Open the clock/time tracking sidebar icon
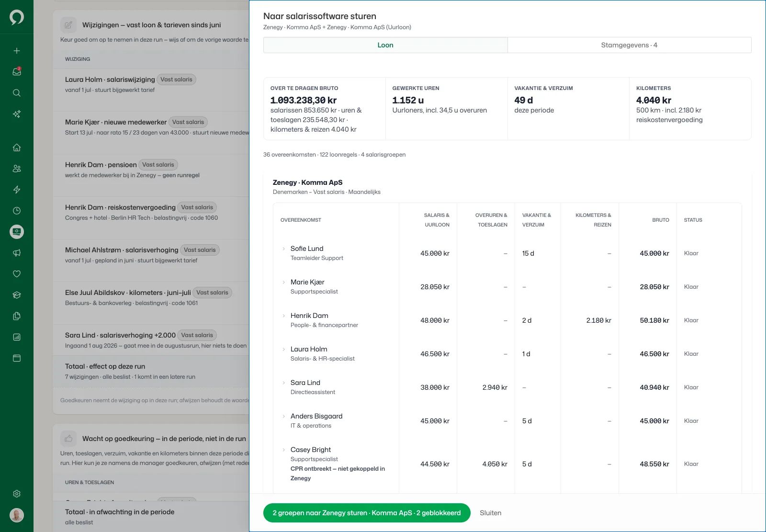This screenshot has width=766, height=532. coord(17,211)
